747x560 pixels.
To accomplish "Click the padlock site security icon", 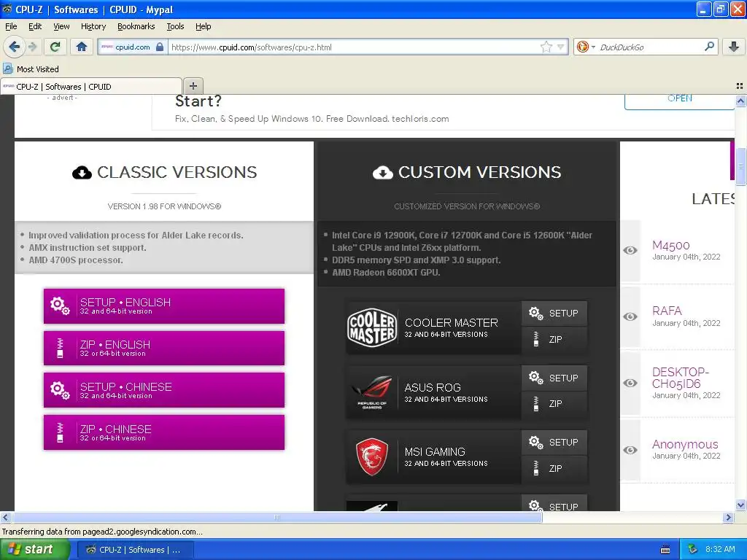I will pyautogui.click(x=160, y=47).
